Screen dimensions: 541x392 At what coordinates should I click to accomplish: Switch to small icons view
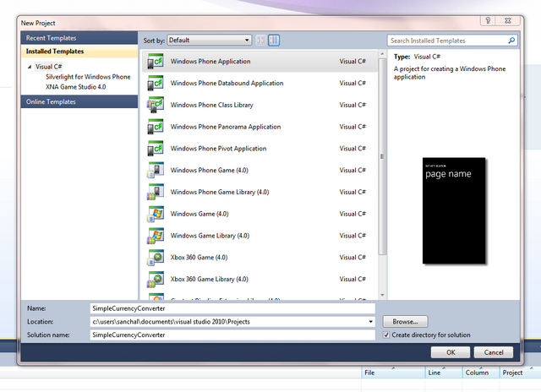[x=260, y=41]
